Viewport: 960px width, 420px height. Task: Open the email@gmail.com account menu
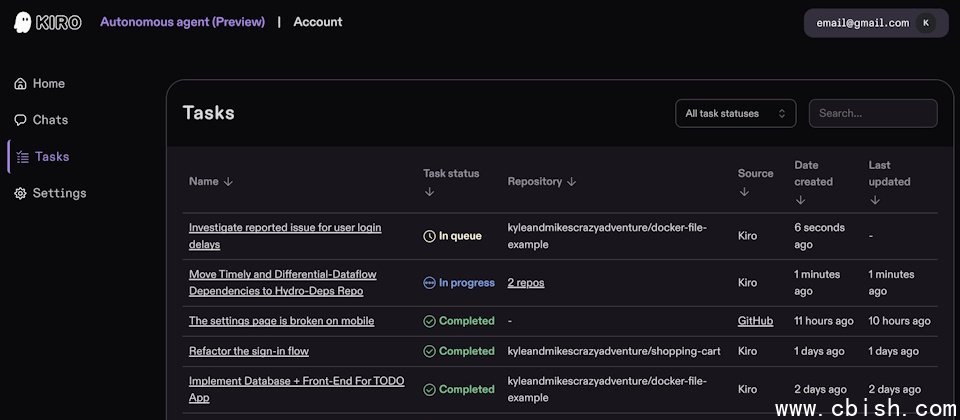[862, 23]
